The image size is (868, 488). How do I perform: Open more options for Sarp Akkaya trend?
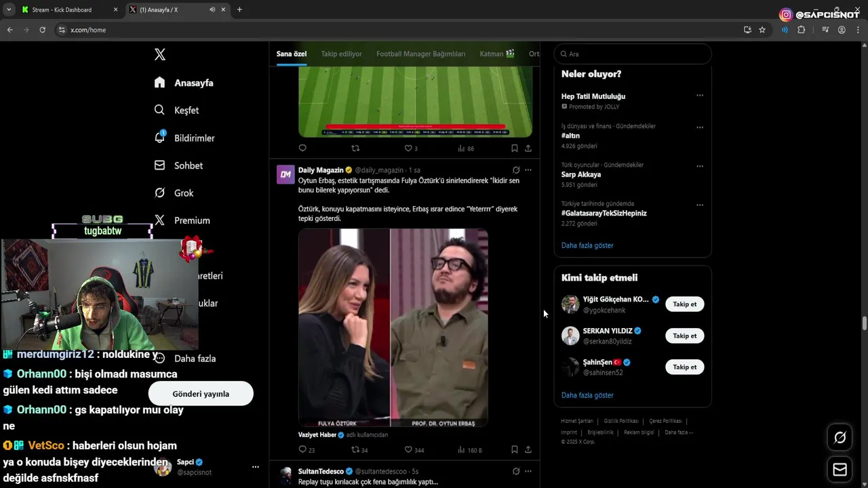(x=700, y=166)
